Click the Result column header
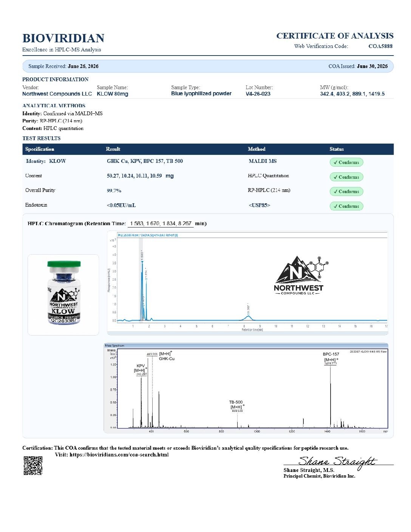 (113, 149)
